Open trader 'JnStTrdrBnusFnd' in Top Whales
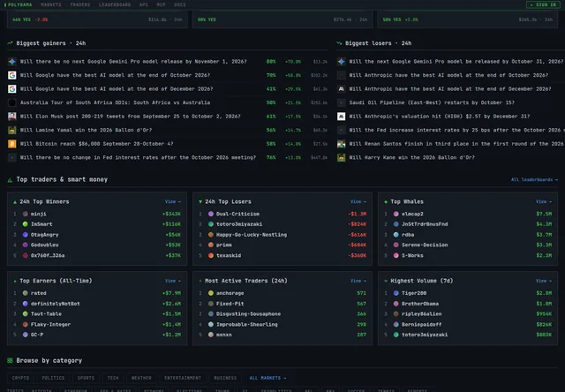This screenshot has width=565, height=392. click(x=425, y=224)
